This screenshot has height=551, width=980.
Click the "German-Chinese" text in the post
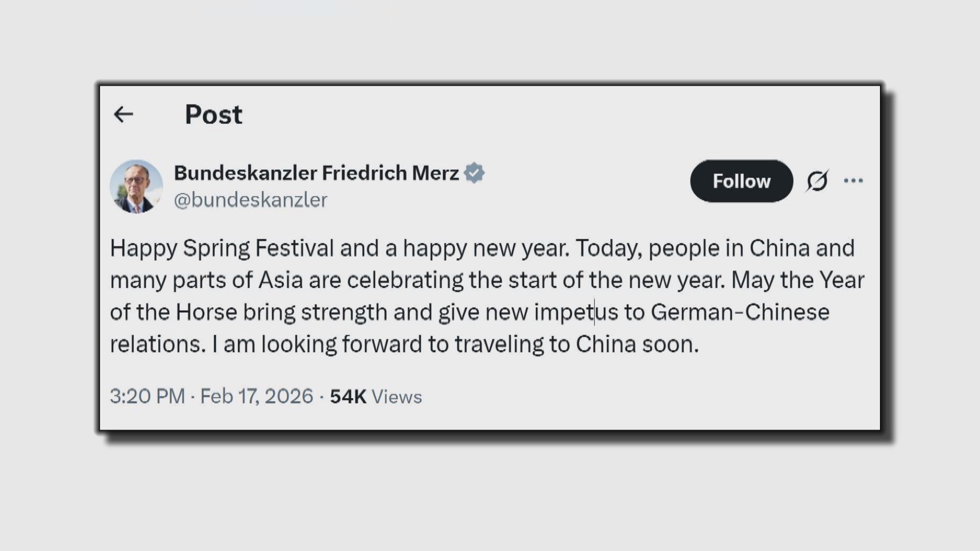point(740,312)
